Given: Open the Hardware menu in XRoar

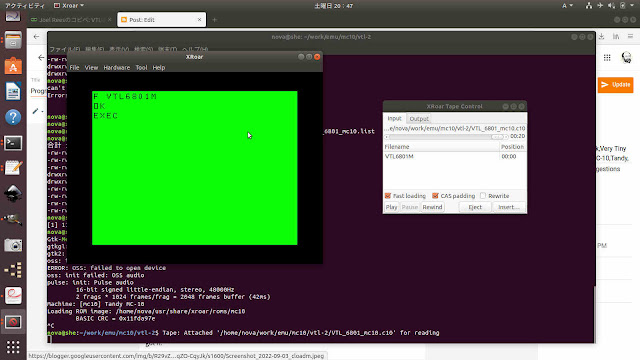Looking at the screenshot, I should coord(116,68).
